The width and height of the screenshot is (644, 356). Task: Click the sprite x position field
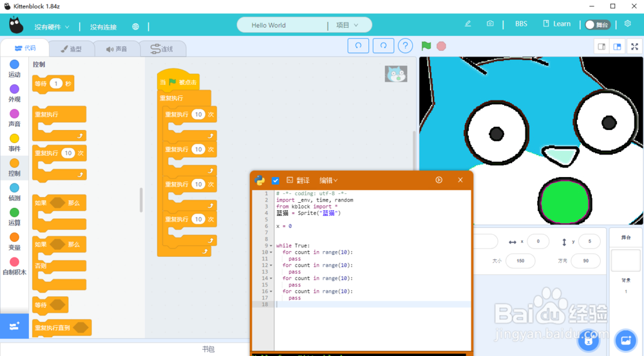(538, 241)
